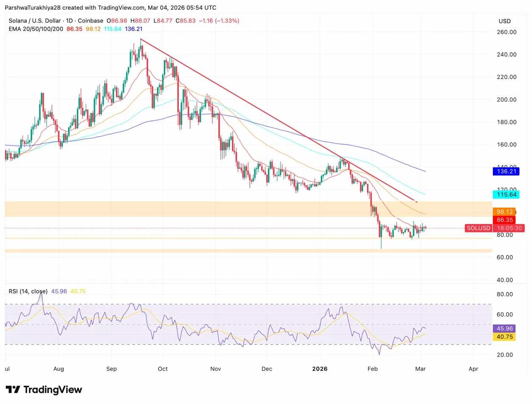
Task: Click the red 86.35 price badge
Action: point(506,220)
